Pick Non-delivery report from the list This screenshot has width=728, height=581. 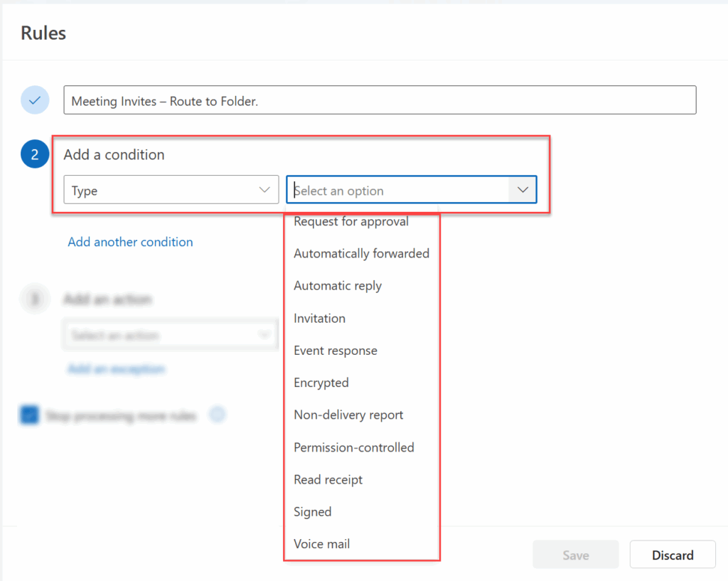348,415
